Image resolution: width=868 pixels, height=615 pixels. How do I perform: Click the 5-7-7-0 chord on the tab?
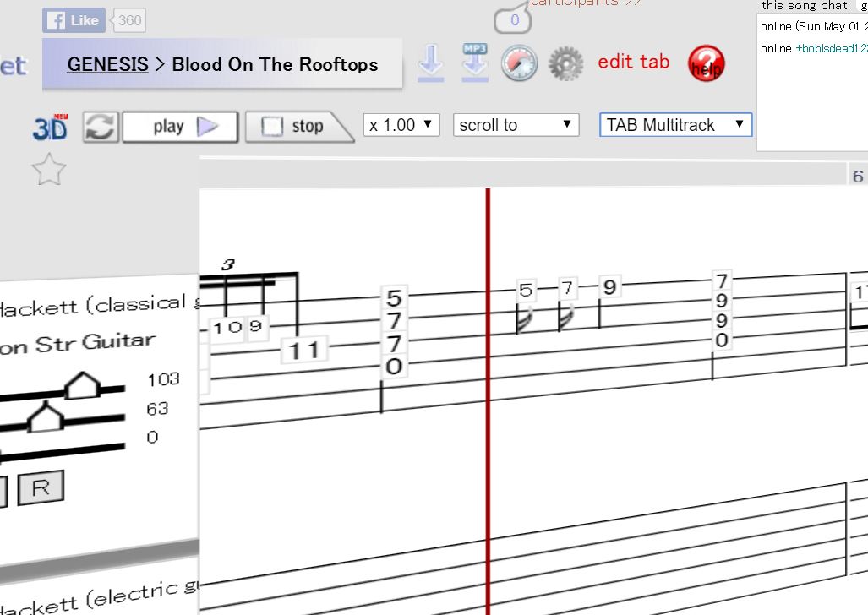[x=394, y=332]
